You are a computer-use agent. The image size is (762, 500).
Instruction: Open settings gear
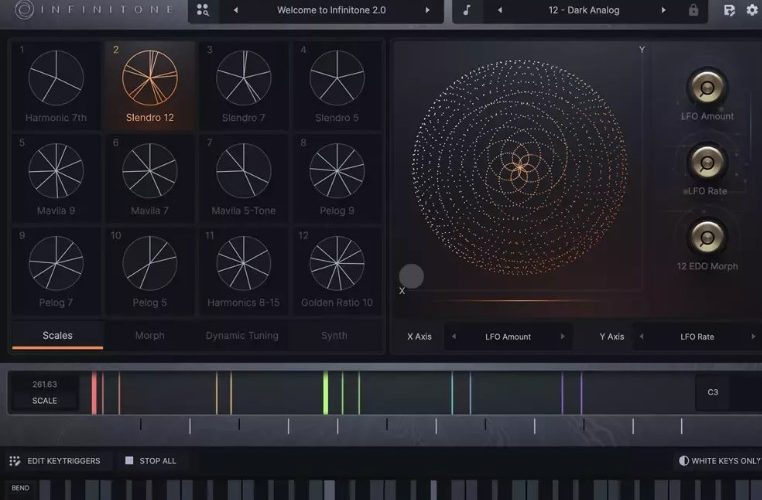(x=752, y=10)
